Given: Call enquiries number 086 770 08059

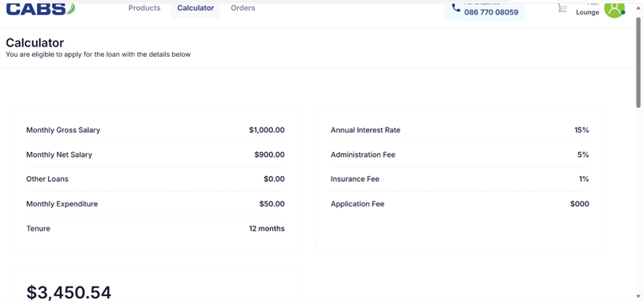Looking at the screenshot, I should click(x=491, y=12).
